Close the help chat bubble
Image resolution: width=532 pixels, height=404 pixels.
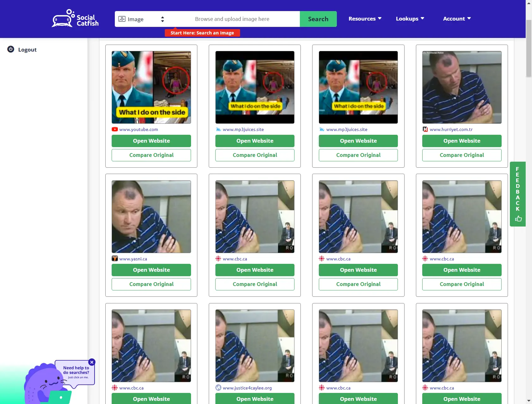click(92, 362)
